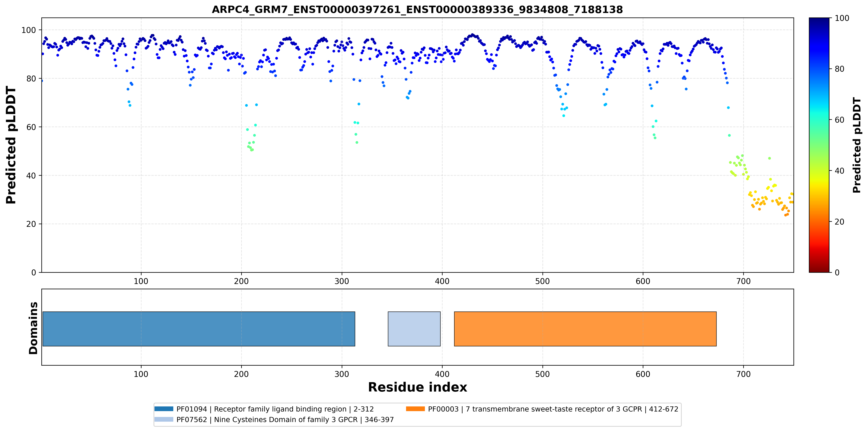The height and width of the screenshot is (432, 868).
Task: Click the 400 tick under scatter plot
Action: click(442, 281)
